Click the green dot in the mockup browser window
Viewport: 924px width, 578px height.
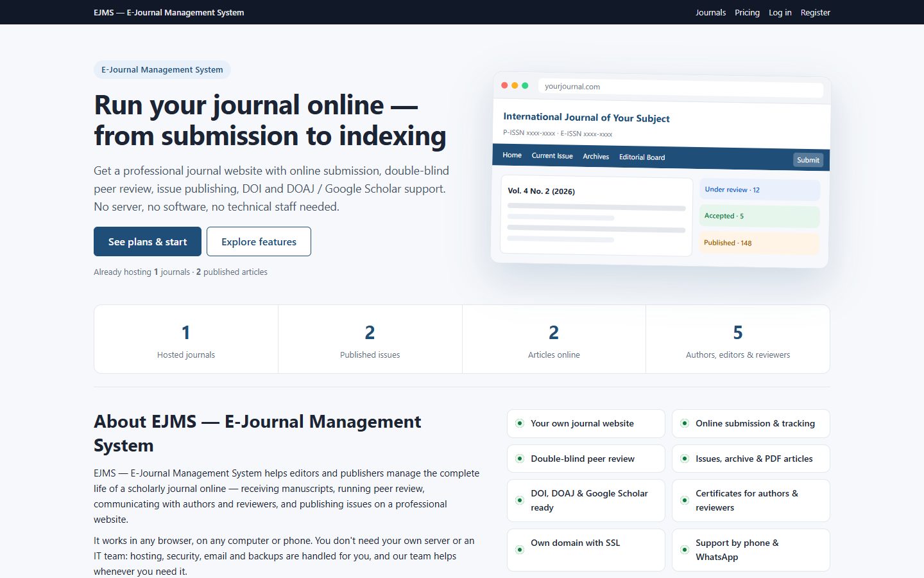coord(525,85)
